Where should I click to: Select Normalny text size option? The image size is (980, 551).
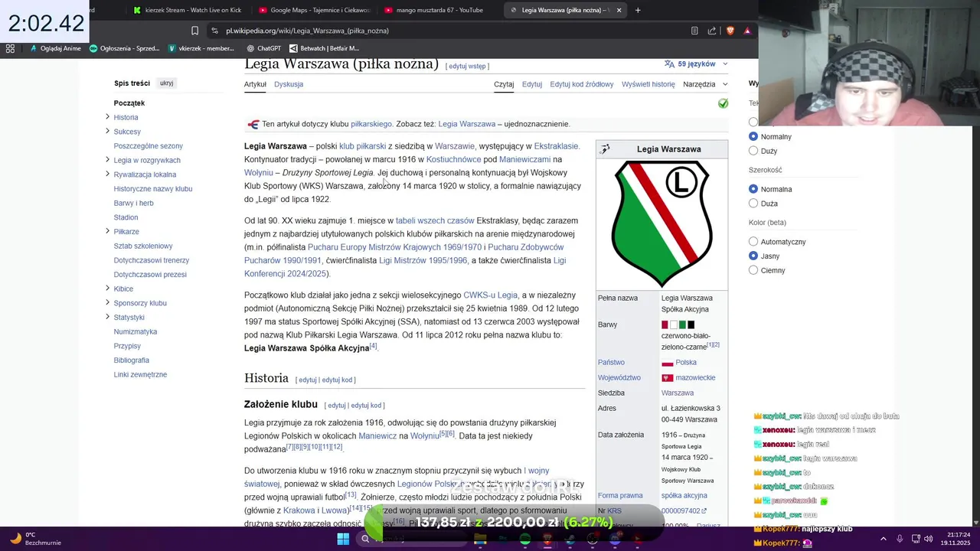coord(753,136)
